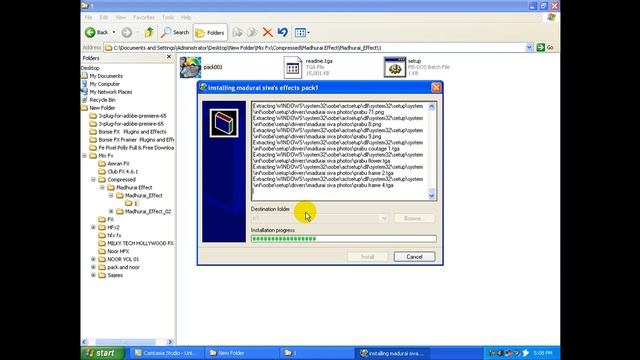This screenshot has height=360, width=640.
Task: Select the Aswan FX folder
Action: click(x=118, y=164)
